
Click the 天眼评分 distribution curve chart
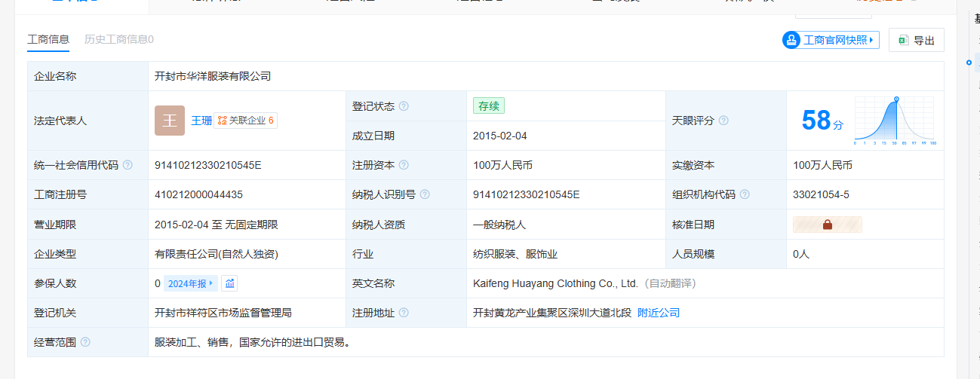(895, 121)
